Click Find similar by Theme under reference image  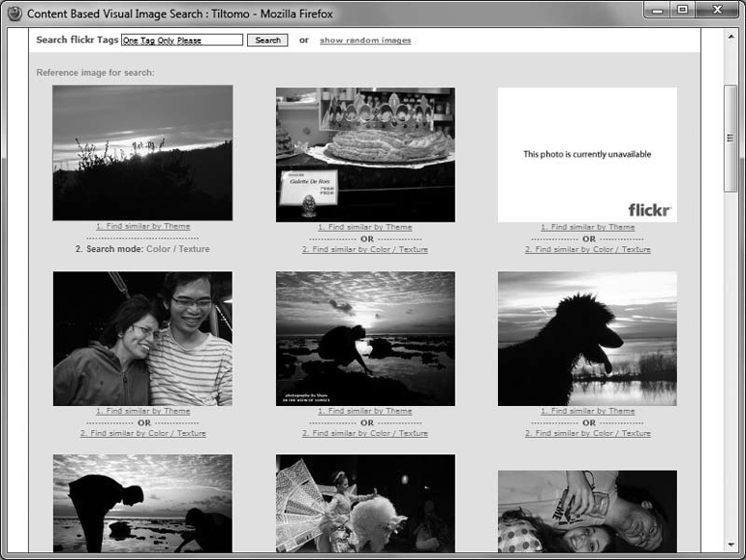[x=142, y=227]
